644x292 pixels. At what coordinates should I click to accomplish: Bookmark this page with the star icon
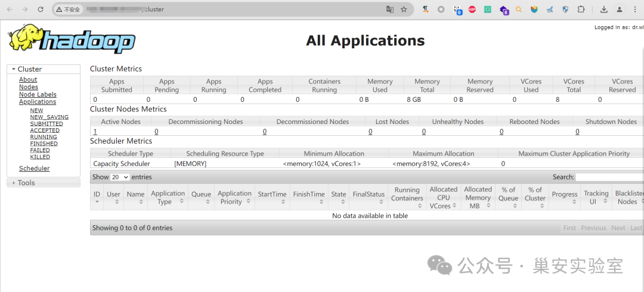[404, 10]
